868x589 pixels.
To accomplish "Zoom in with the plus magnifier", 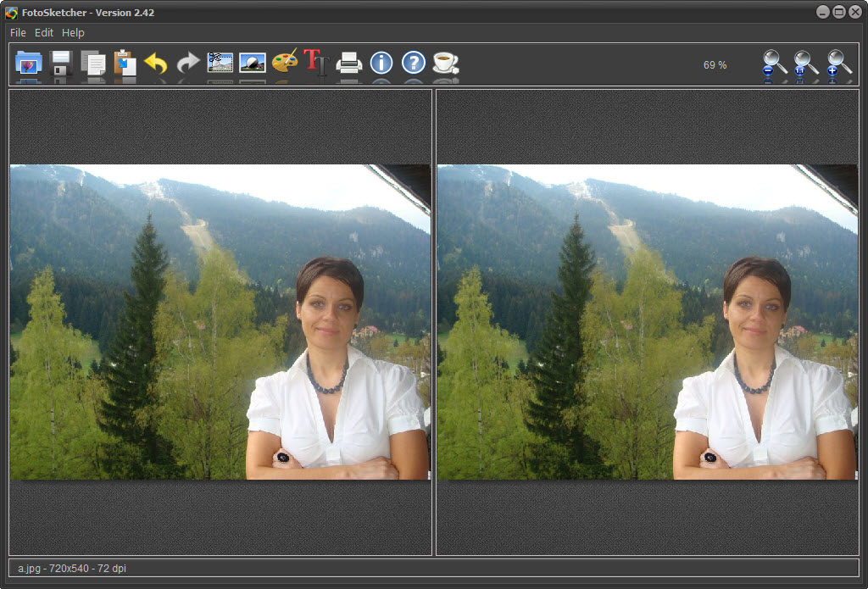I will (839, 64).
